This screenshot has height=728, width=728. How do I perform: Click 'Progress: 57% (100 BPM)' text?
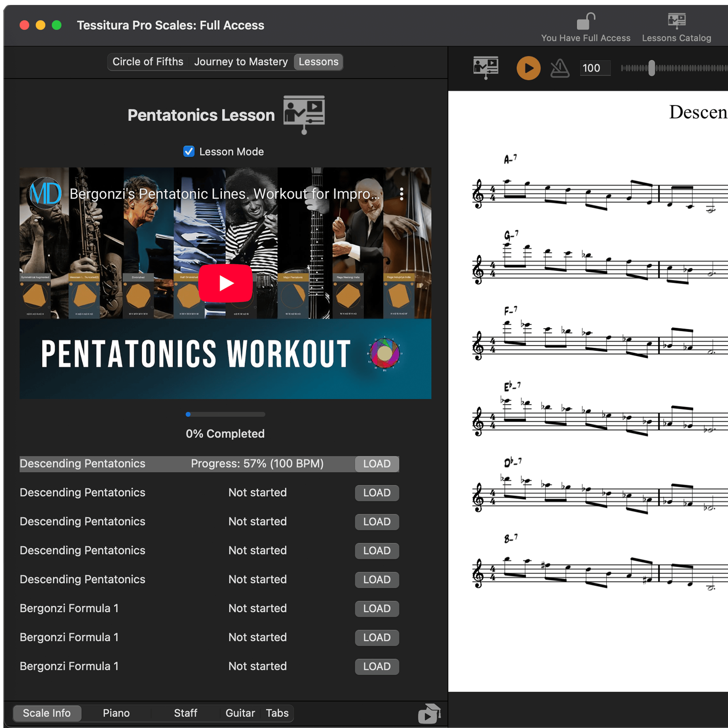(258, 464)
